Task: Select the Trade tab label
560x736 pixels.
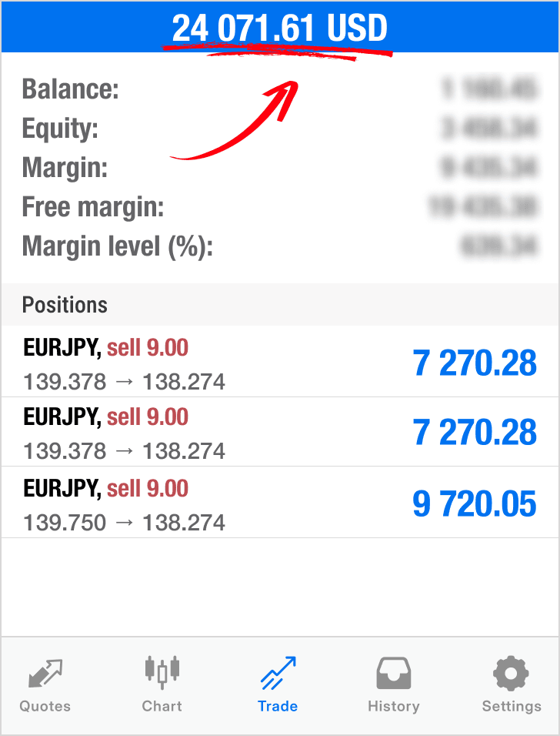Action: pos(278,706)
